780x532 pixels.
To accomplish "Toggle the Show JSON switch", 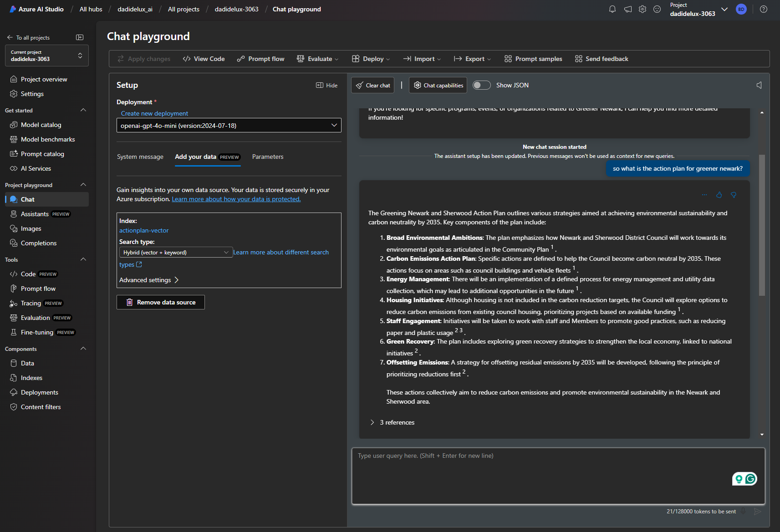I will click(481, 85).
